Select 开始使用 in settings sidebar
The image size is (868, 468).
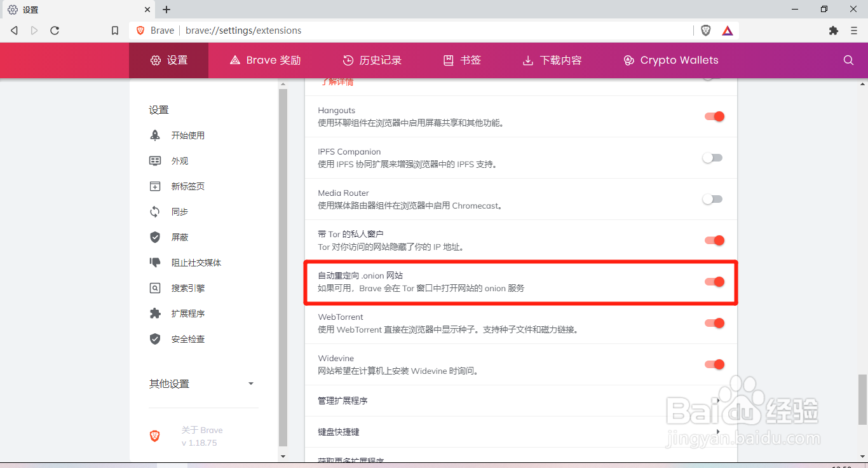(x=188, y=135)
